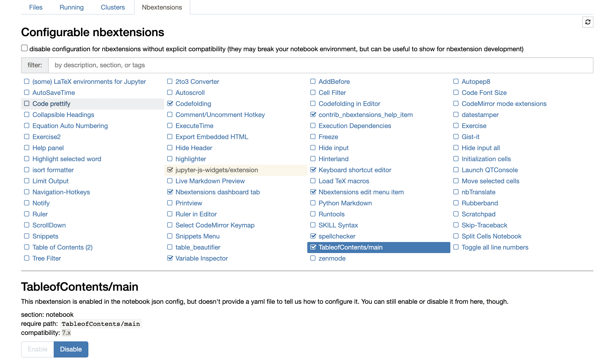Click the refresh nbextensions list icon
607x364 pixels.
point(587,22)
